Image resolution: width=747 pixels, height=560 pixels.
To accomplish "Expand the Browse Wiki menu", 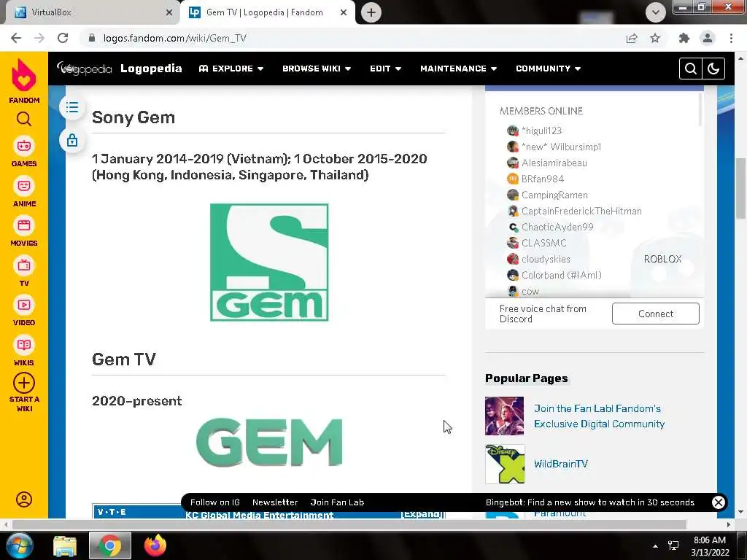I will pyautogui.click(x=317, y=69).
